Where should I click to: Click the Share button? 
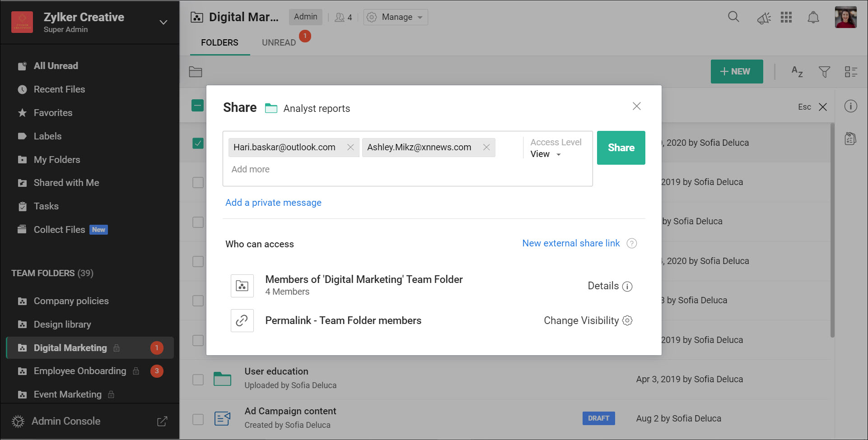[621, 148]
